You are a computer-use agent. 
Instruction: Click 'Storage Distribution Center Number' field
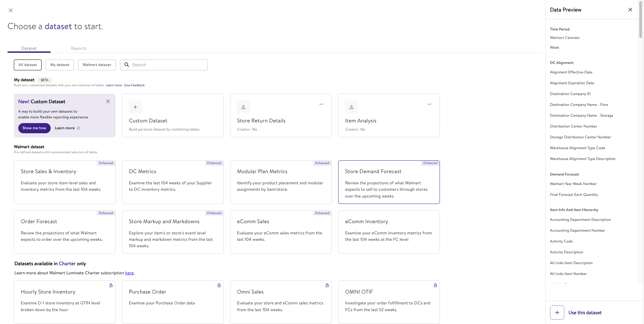click(580, 137)
